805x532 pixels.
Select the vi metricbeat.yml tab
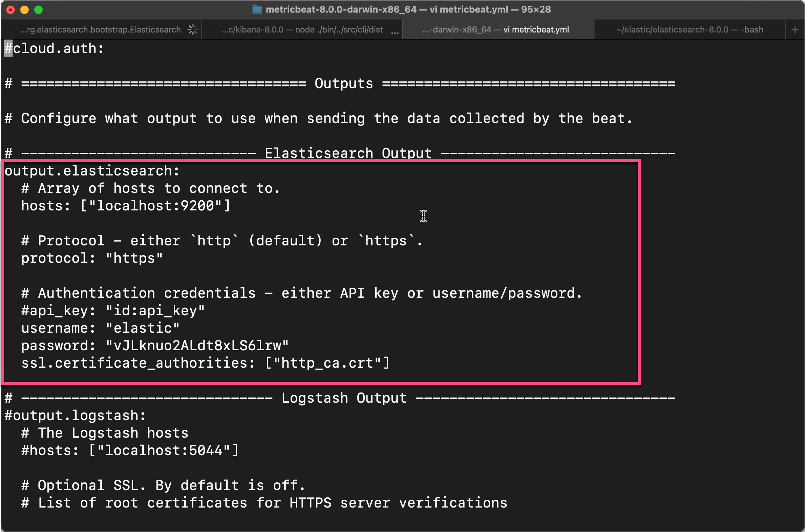point(496,30)
